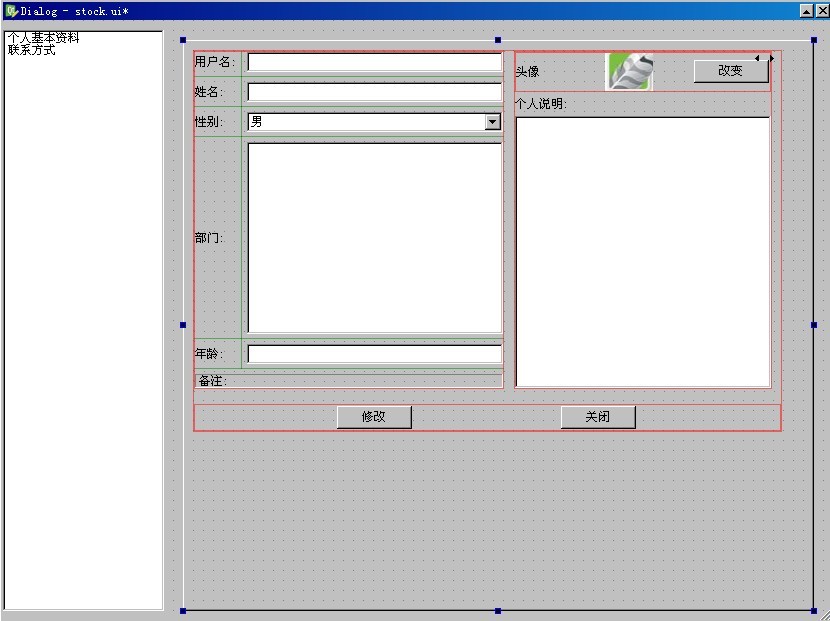Image resolution: width=830 pixels, height=621 pixels.
Task: Click the 性别 label
Action: [x=209, y=122]
